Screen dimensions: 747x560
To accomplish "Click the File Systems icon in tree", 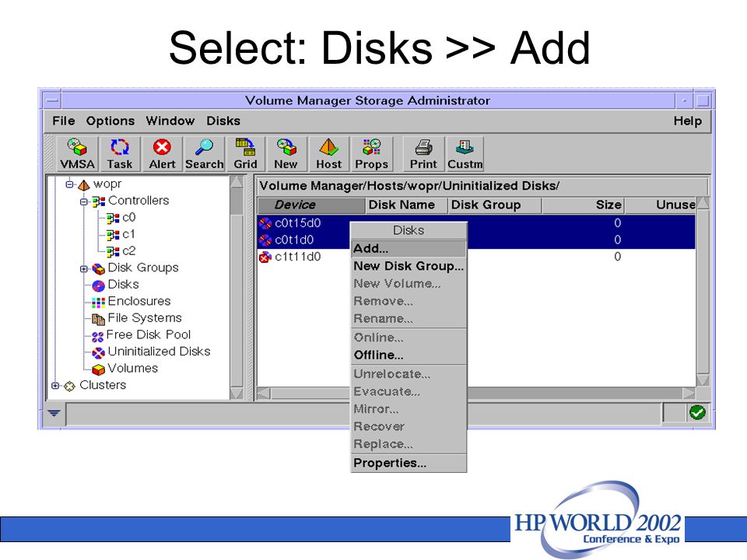I will pyautogui.click(x=98, y=319).
